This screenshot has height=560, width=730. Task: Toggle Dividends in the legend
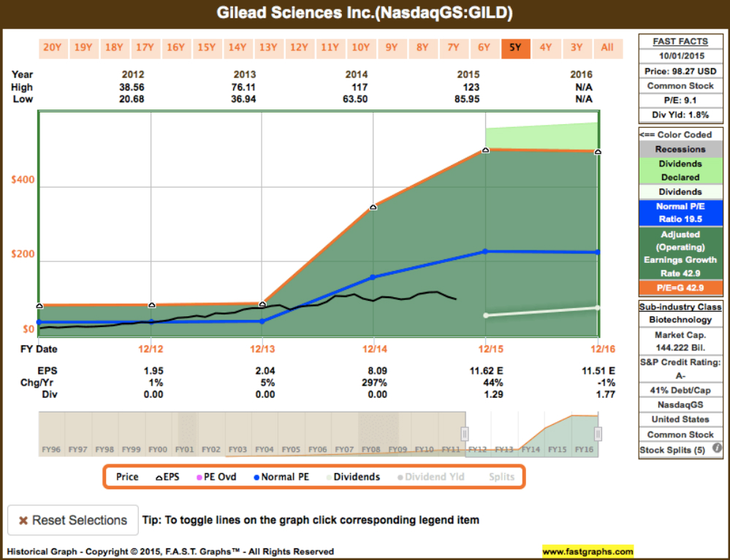[354, 477]
